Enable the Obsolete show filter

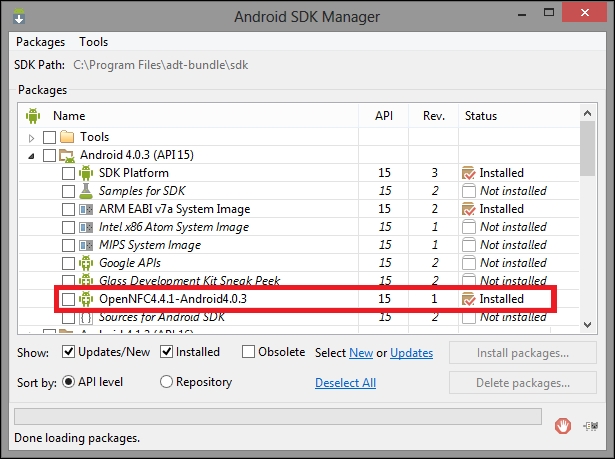pos(248,352)
